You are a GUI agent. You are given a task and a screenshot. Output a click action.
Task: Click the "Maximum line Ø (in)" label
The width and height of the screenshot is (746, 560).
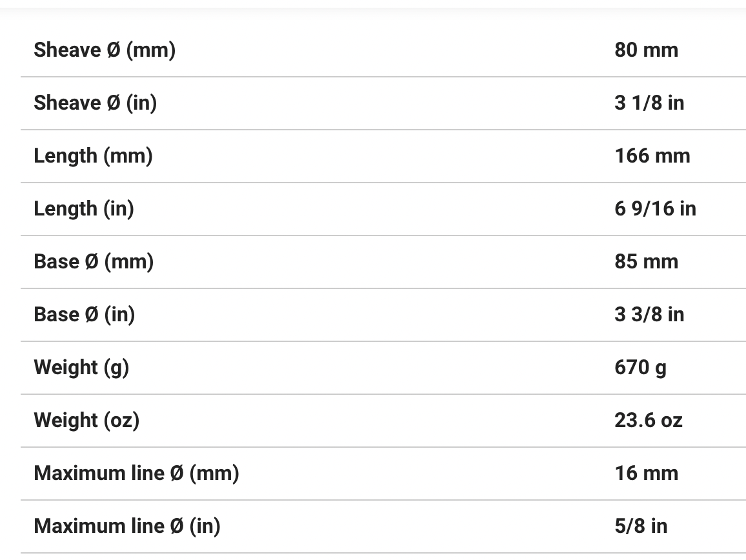[127, 526]
